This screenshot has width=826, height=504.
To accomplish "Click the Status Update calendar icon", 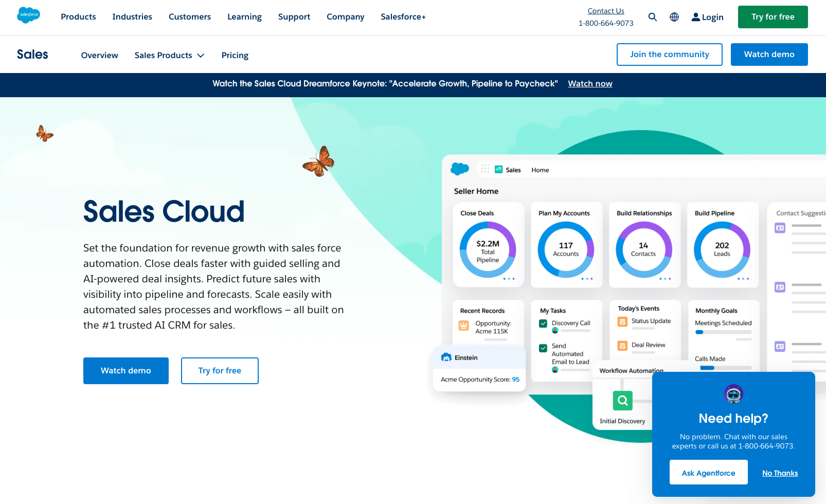I will 623,322.
